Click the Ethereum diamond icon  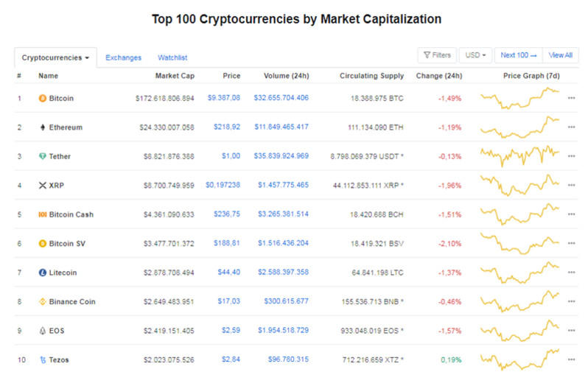[42, 127]
